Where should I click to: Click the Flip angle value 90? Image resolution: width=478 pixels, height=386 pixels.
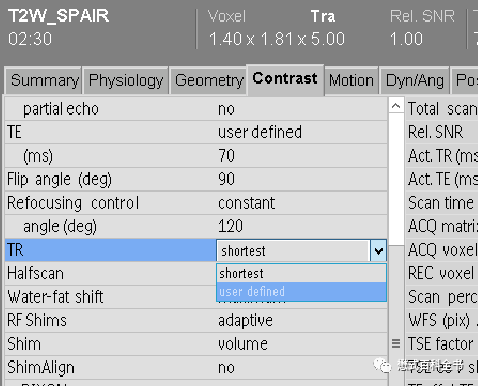click(226, 179)
